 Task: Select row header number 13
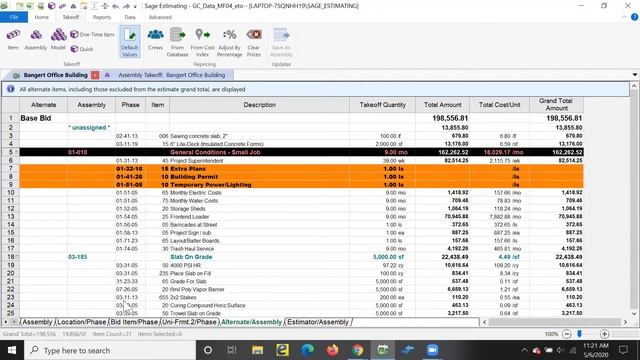tap(11, 217)
